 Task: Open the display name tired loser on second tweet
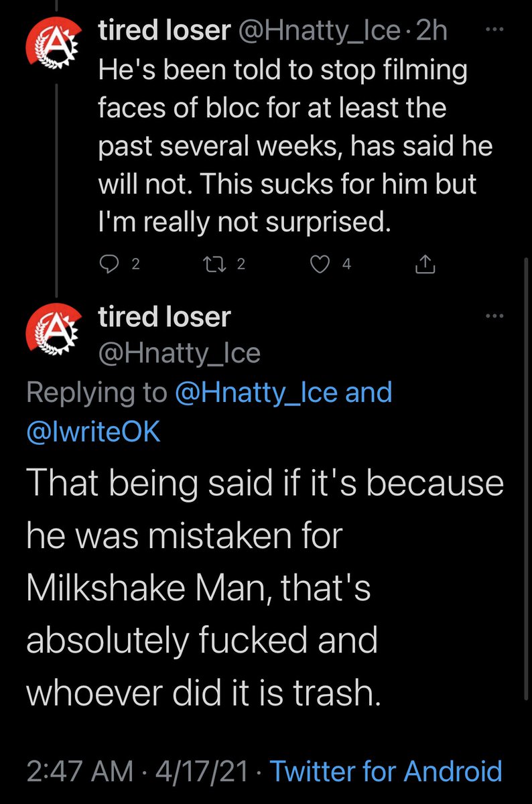(x=164, y=317)
